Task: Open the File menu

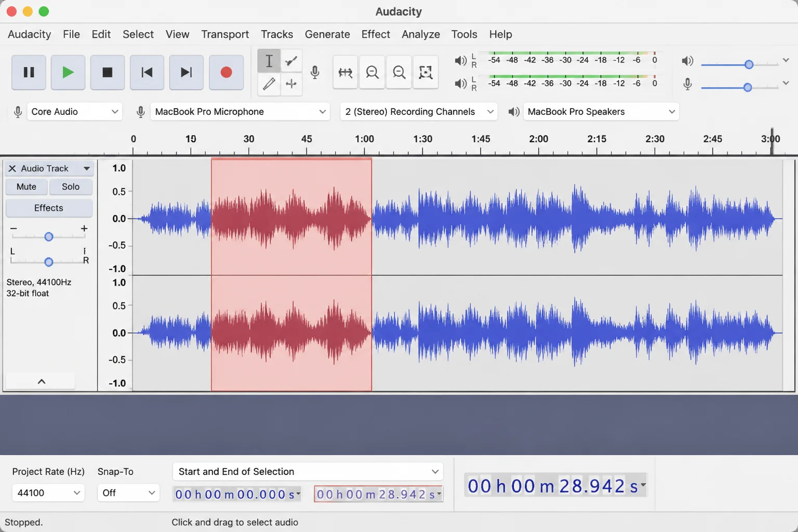Action: [71, 34]
